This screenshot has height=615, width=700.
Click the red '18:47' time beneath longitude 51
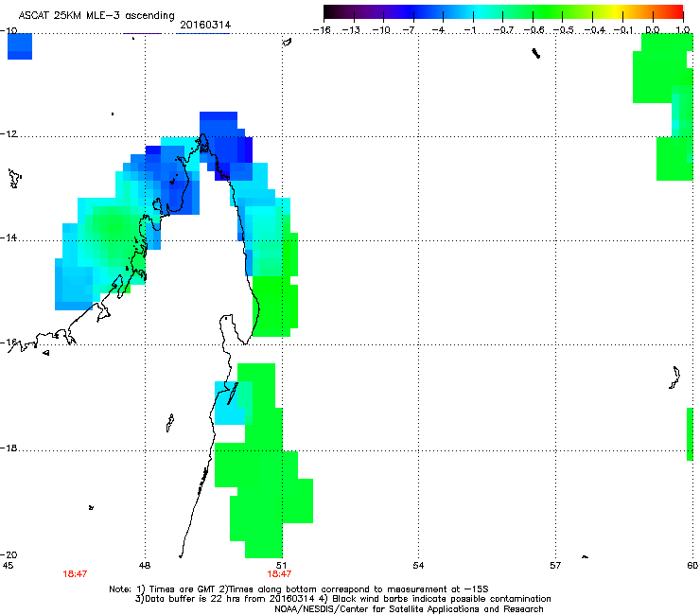pyautogui.click(x=279, y=574)
